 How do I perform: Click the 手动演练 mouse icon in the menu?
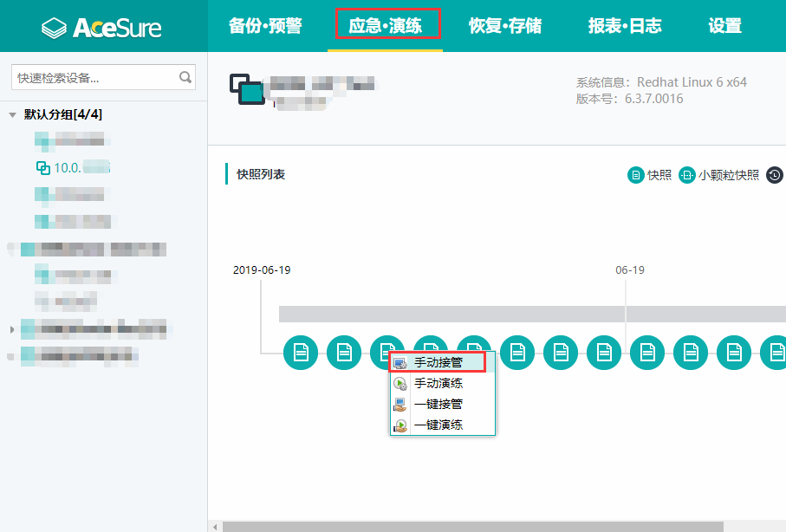point(401,382)
